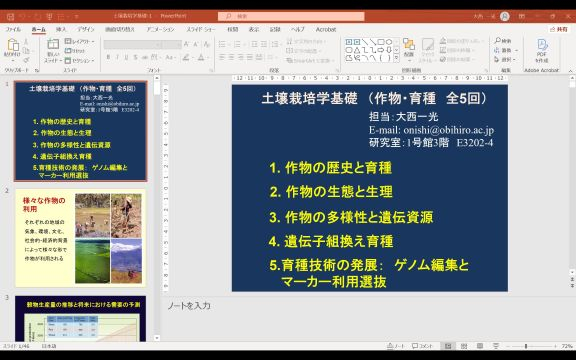Viewport: 576px width, 360px height.
Task: Open the Acrobat tab
Action: click(x=326, y=29)
